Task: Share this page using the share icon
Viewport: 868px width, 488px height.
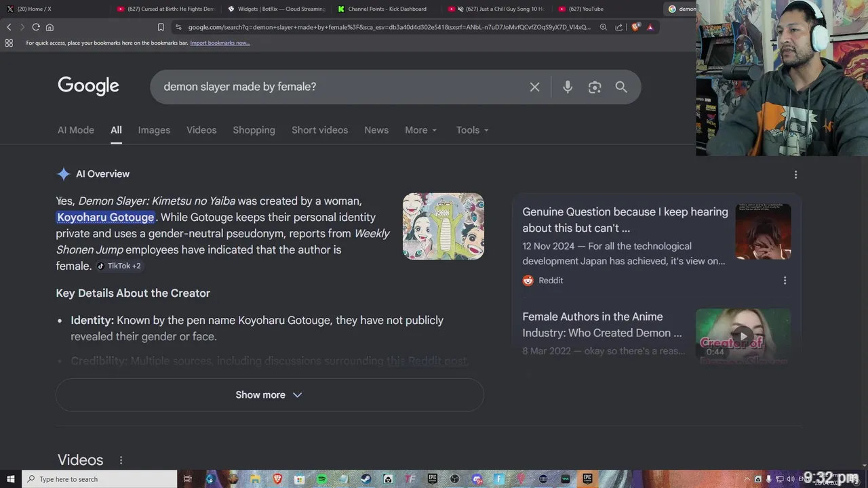Action: (618, 27)
